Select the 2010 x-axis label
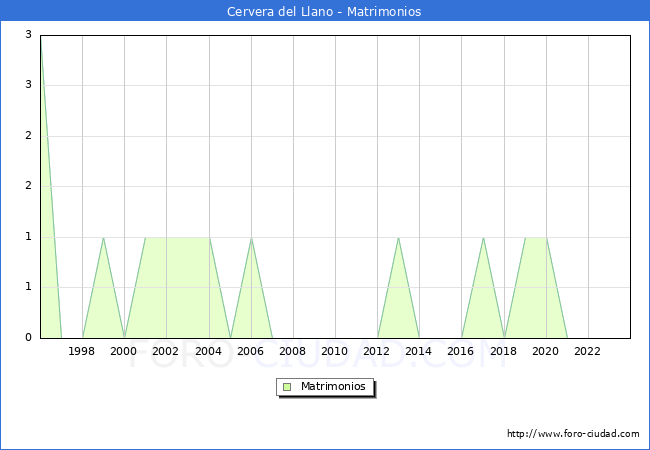The image size is (650, 450). tap(335, 351)
